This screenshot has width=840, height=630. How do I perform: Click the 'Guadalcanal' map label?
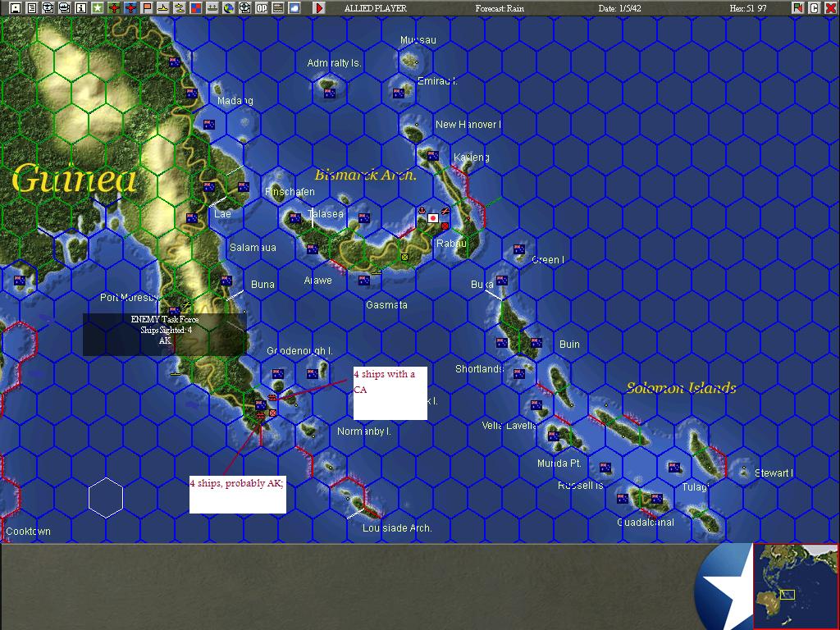[x=646, y=523]
